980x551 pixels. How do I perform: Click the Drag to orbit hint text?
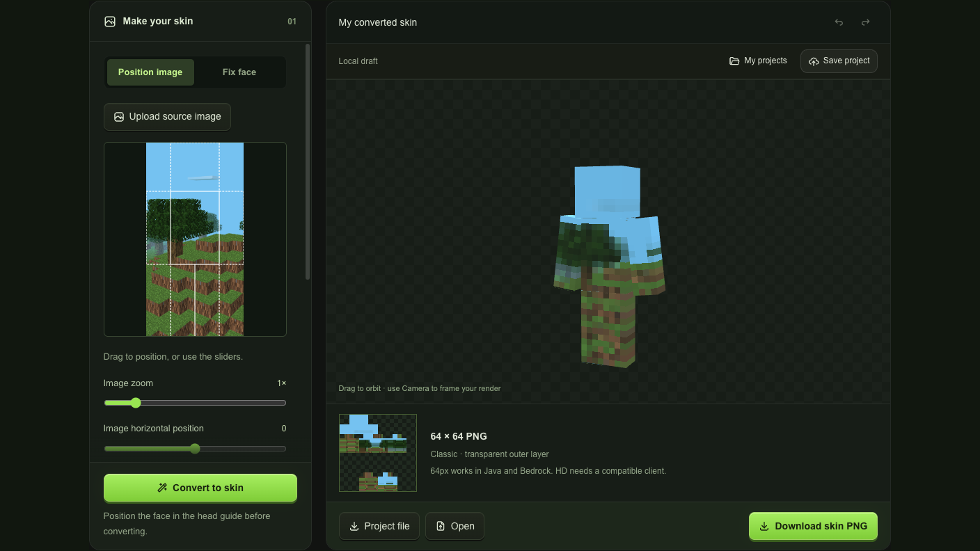point(420,388)
